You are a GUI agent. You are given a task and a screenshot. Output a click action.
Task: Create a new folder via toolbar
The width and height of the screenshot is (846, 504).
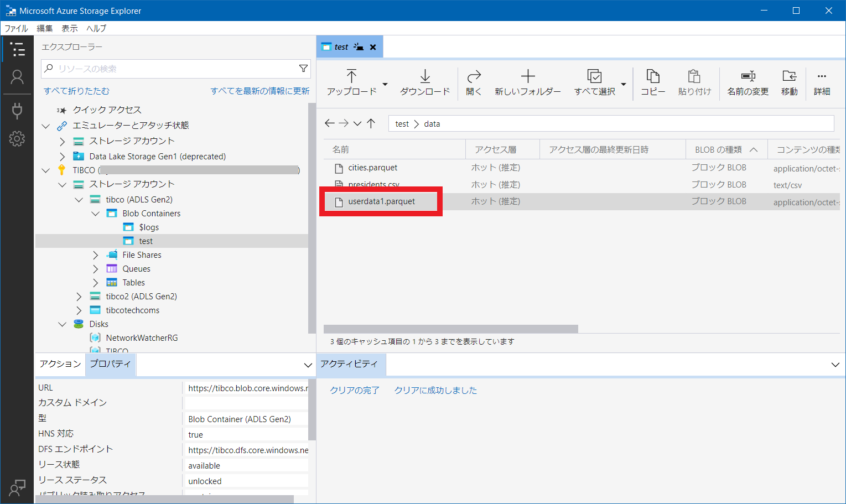528,83
